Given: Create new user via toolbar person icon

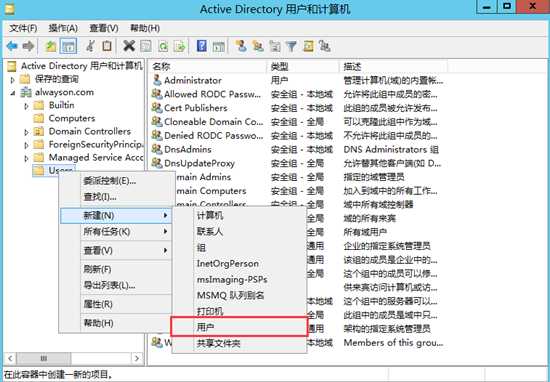Looking at the screenshot, I should pyautogui.click(x=241, y=46).
